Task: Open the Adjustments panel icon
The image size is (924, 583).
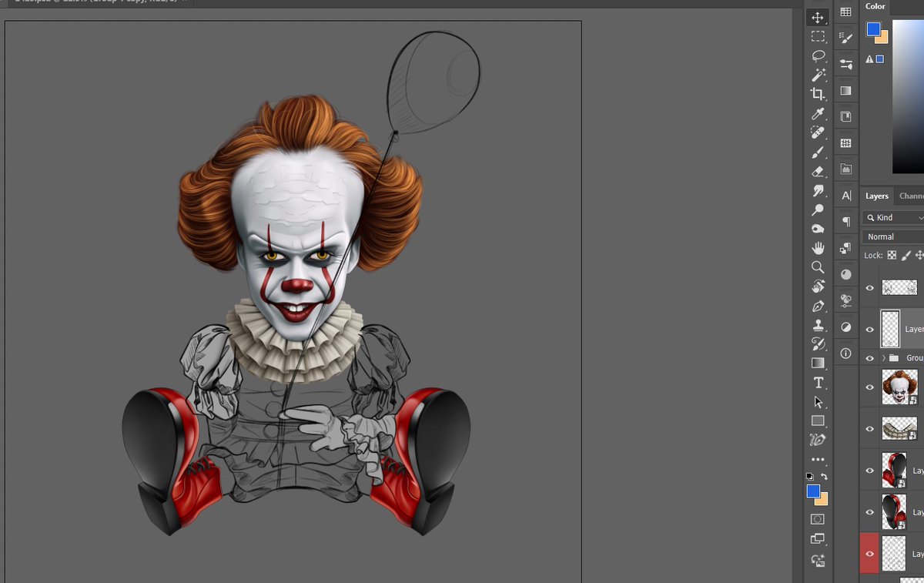Action: click(x=846, y=327)
